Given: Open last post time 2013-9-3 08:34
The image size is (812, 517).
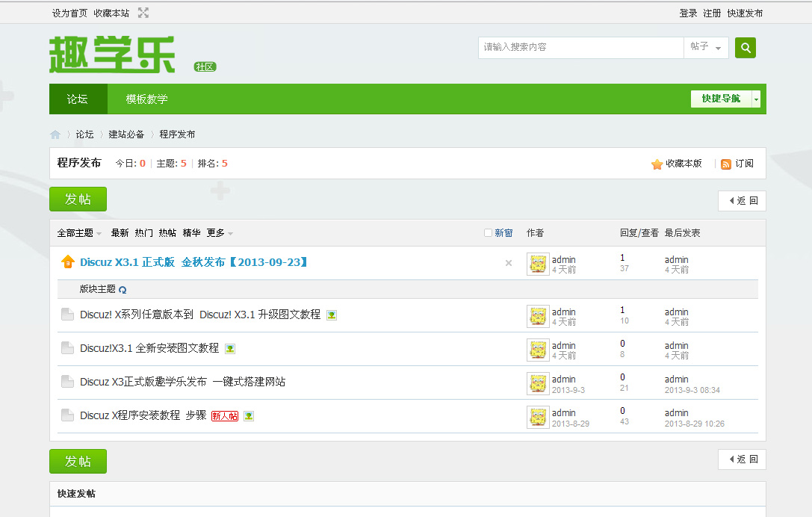Looking at the screenshot, I should [692, 390].
